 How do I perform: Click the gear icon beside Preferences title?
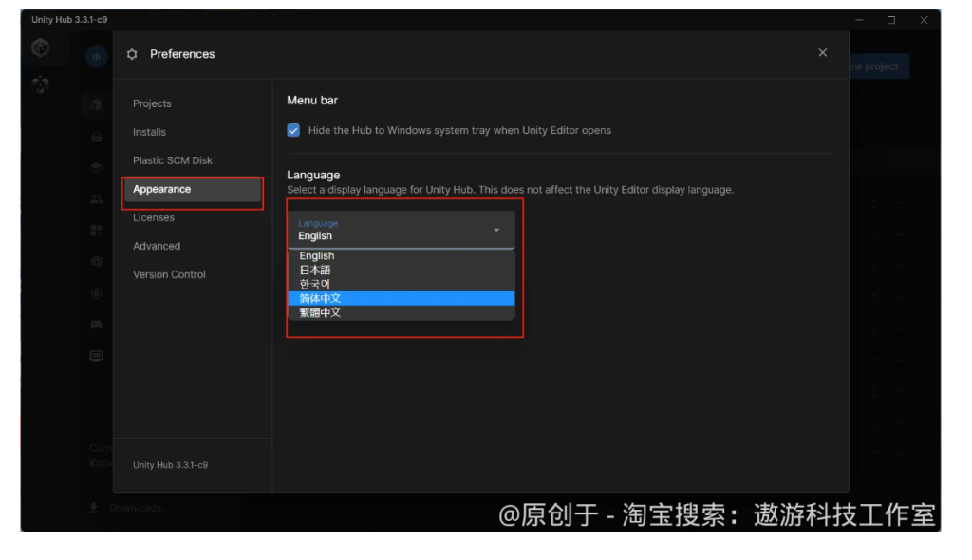[x=132, y=54]
